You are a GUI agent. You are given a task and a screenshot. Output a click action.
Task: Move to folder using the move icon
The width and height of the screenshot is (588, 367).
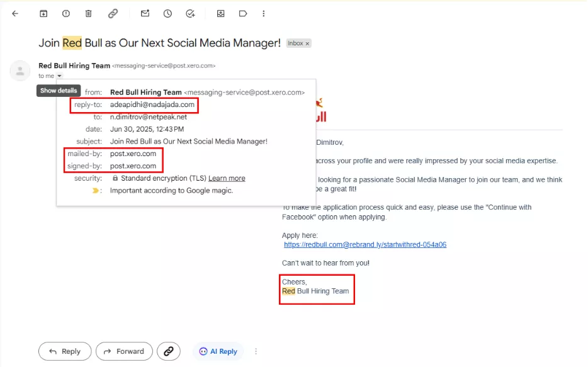pos(221,13)
